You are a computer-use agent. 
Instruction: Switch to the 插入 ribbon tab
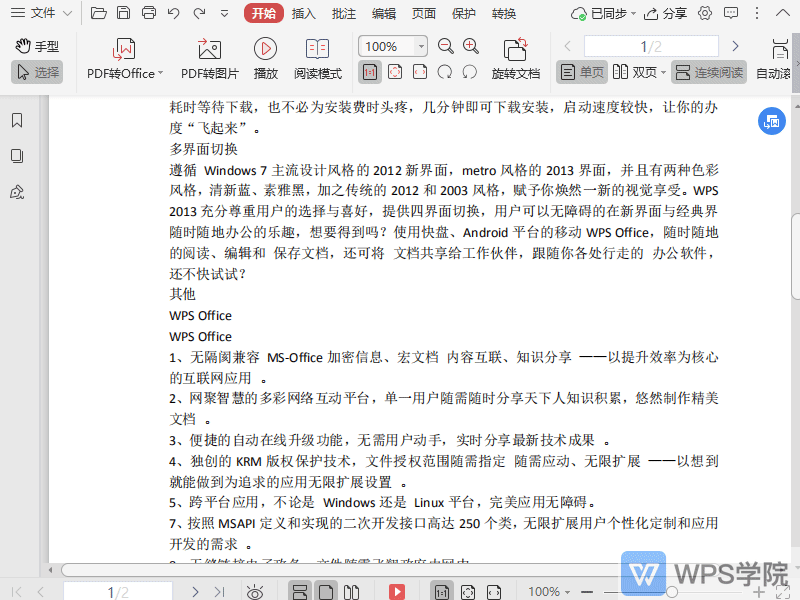point(302,13)
